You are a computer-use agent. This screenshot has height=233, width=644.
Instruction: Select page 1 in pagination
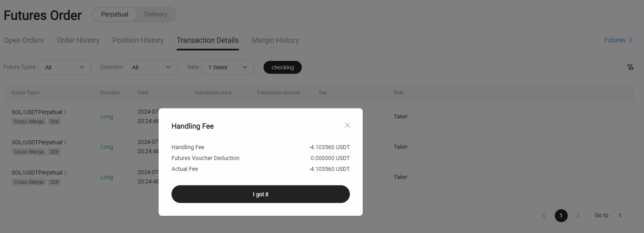coord(561,216)
